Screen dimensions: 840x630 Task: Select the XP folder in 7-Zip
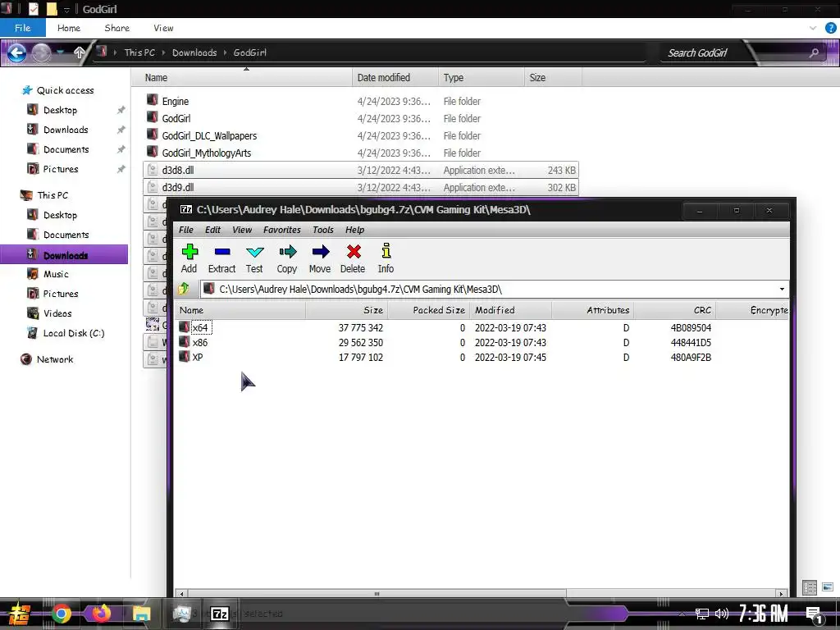click(x=198, y=358)
